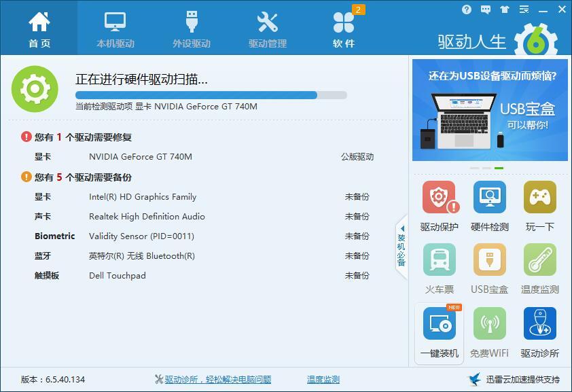This screenshot has height=392, width=572.
Task: Click 未备份 for 英特尔 Bluetooth
Action: 357,256
